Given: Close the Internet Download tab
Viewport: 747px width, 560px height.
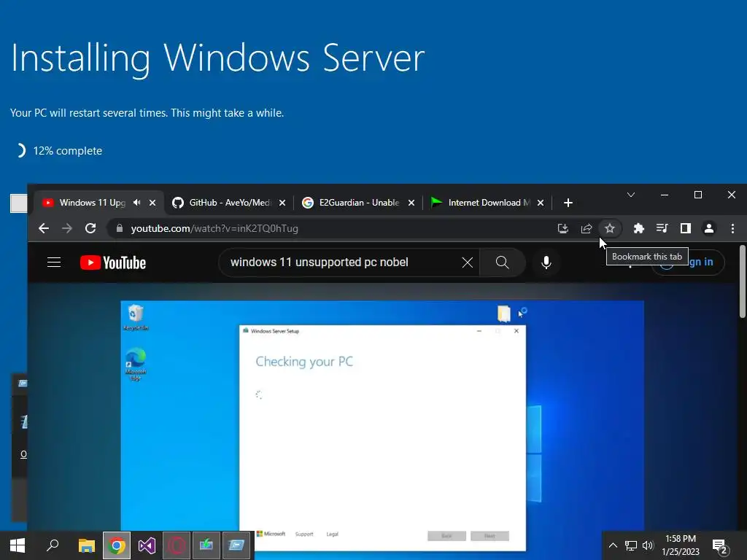Looking at the screenshot, I should [x=541, y=203].
